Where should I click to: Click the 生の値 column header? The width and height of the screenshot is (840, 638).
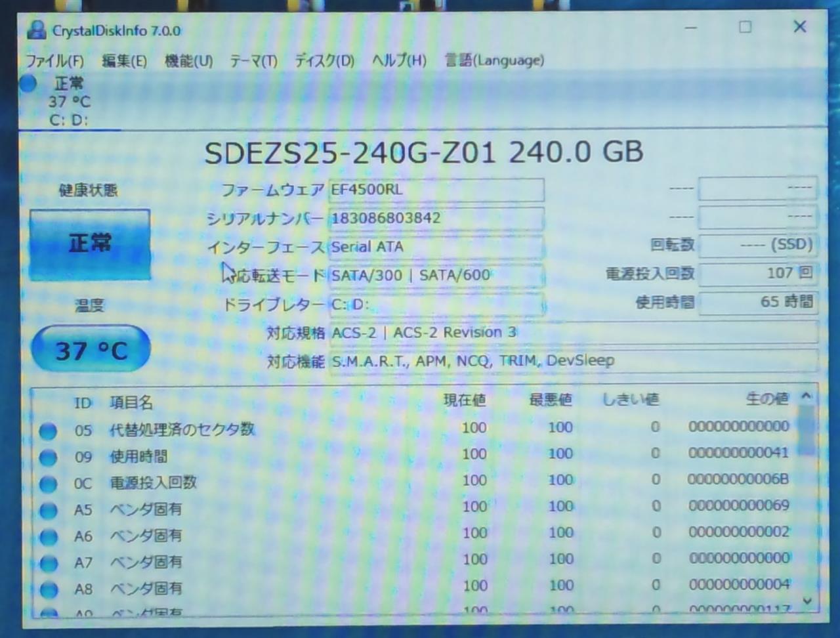767,398
